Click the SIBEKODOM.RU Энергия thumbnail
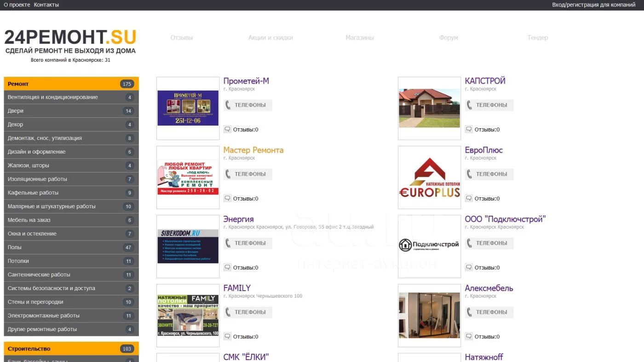Viewport: 644px width, 362px height. (188, 246)
